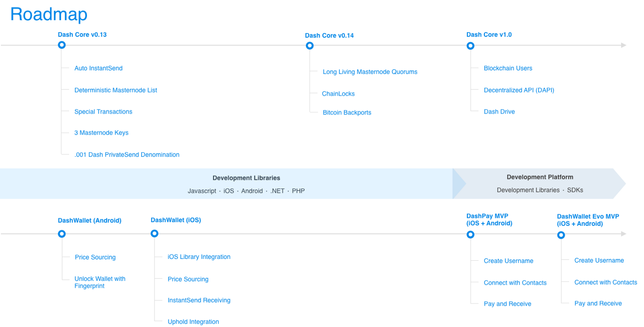Click the DashWallet (Android) timeline marker
This screenshot has width=644, height=327.
pos(62,234)
